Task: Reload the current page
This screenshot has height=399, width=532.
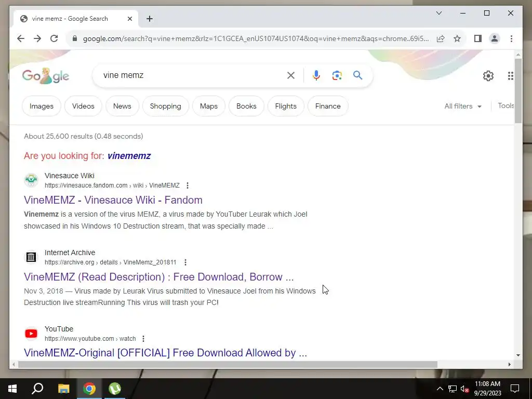Action: coord(54,38)
